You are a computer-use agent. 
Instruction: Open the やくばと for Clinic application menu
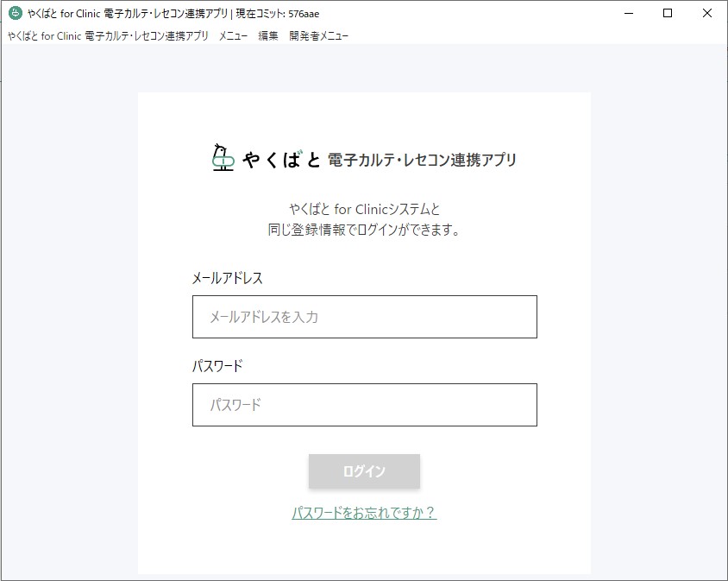click(108, 35)
